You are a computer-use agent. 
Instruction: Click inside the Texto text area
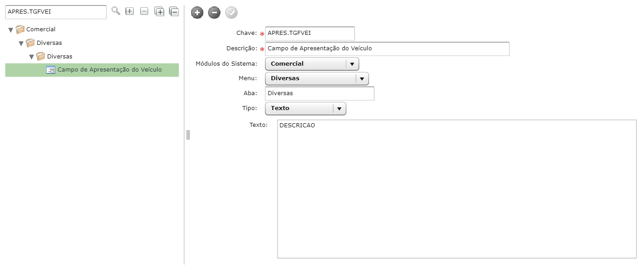click(457, 189)
